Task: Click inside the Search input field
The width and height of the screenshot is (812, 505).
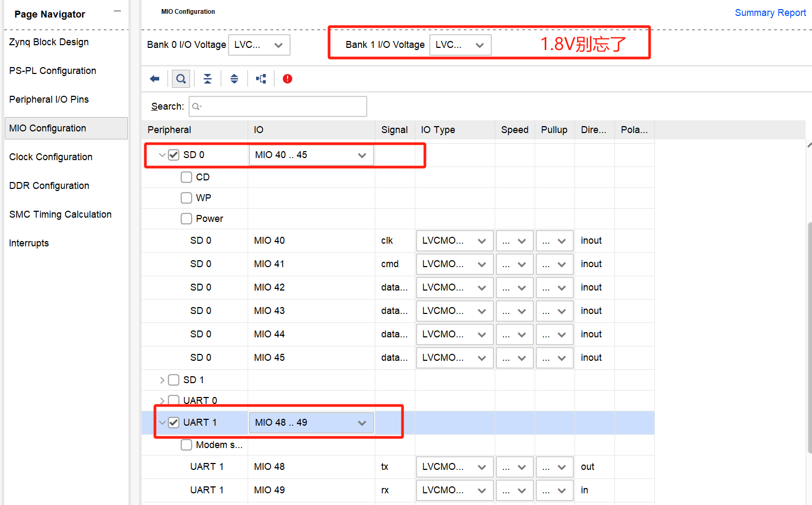Action: [x=277, y=106]
